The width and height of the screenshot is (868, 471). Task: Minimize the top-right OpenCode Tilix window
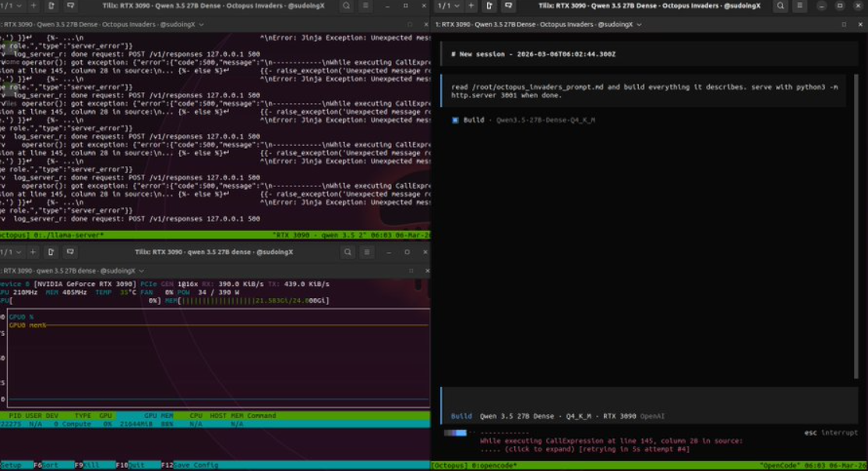821,5
